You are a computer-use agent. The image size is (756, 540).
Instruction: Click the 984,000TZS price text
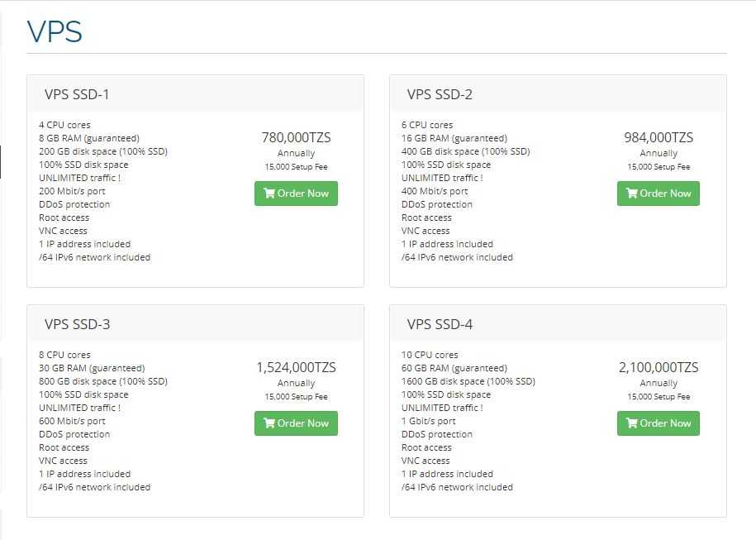[x=659, y=137]
